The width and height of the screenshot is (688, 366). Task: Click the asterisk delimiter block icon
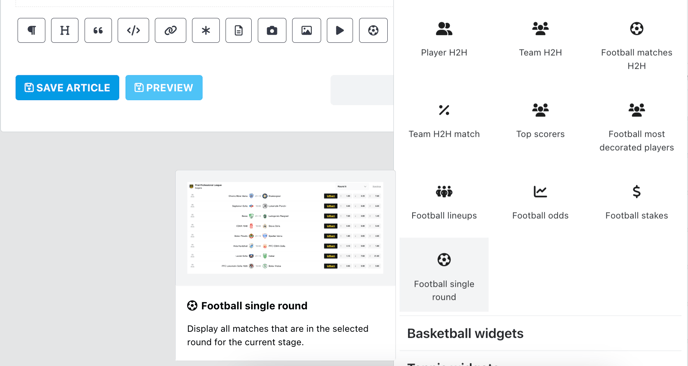click(206, 30)
